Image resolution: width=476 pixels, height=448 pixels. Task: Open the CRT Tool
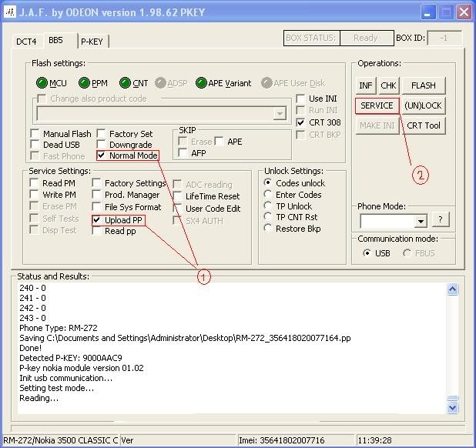coord(424,125)
